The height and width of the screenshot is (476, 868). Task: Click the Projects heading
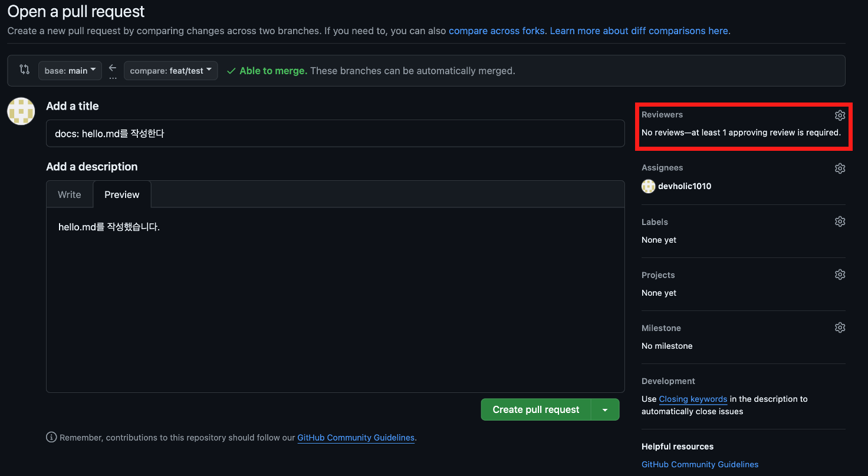click(x=658, y=275)
